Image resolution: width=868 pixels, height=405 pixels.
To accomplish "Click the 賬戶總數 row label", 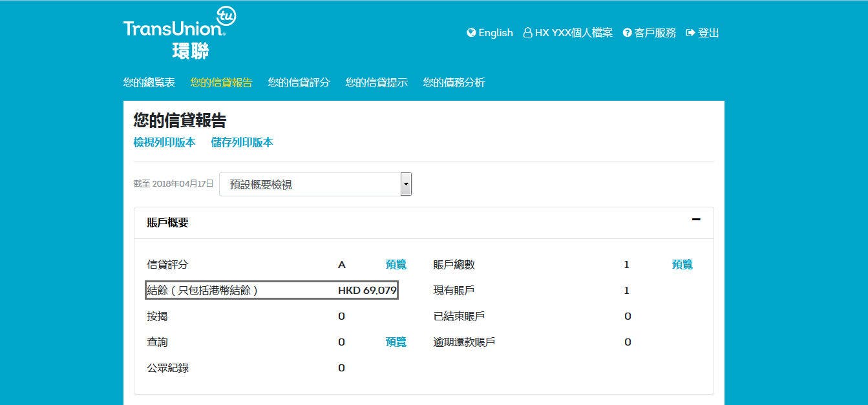I will (x=454, y=265).
